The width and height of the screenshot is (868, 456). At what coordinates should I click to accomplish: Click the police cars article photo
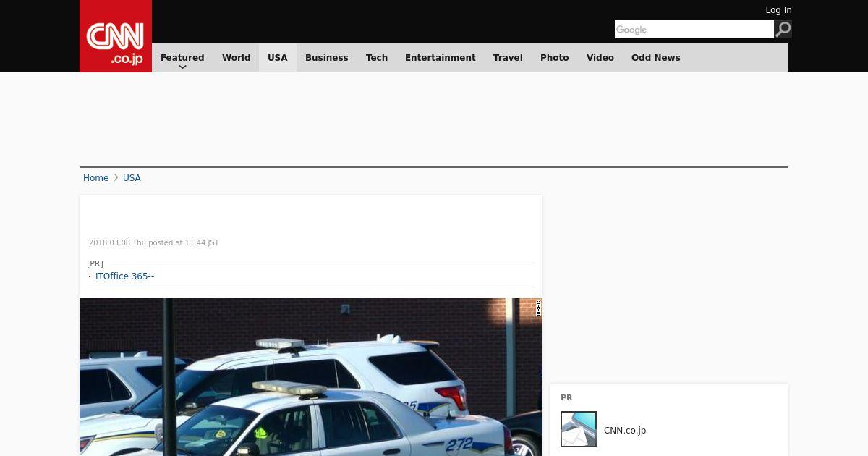click(x=311, y=377)
